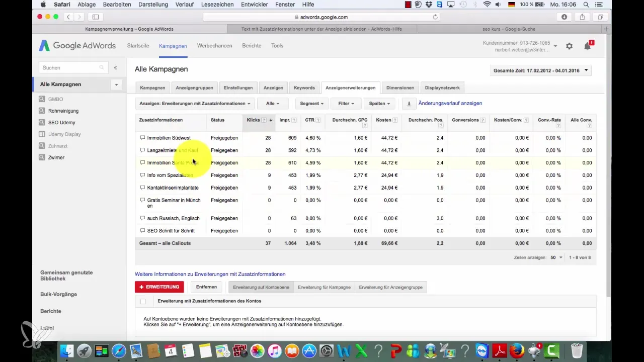The width and height of the screenshot is (644, 362).
Task: Switch to the Dimensionen tab
Action: point(400,87)
